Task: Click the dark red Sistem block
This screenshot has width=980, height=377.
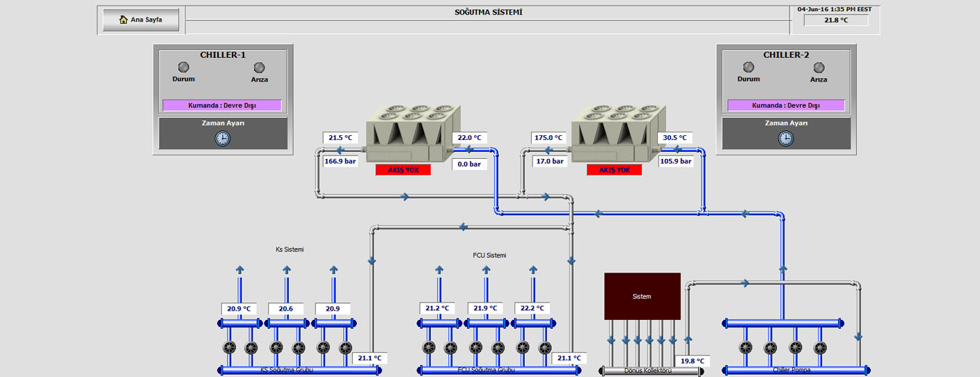Action: click(x=642, y=296)
